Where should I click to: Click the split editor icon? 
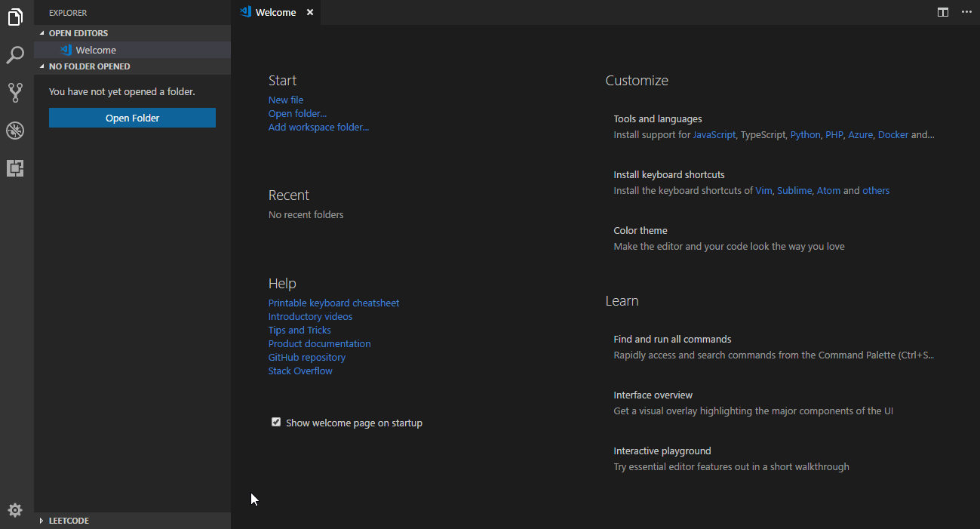(943, 12)
